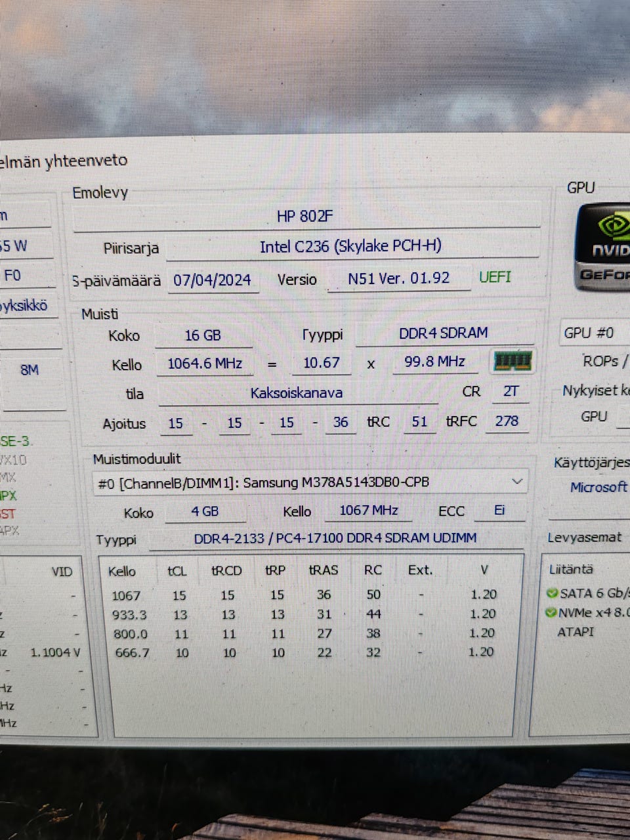Click the tRCD column header
The image size is (630, 840).
pos(226,571)
